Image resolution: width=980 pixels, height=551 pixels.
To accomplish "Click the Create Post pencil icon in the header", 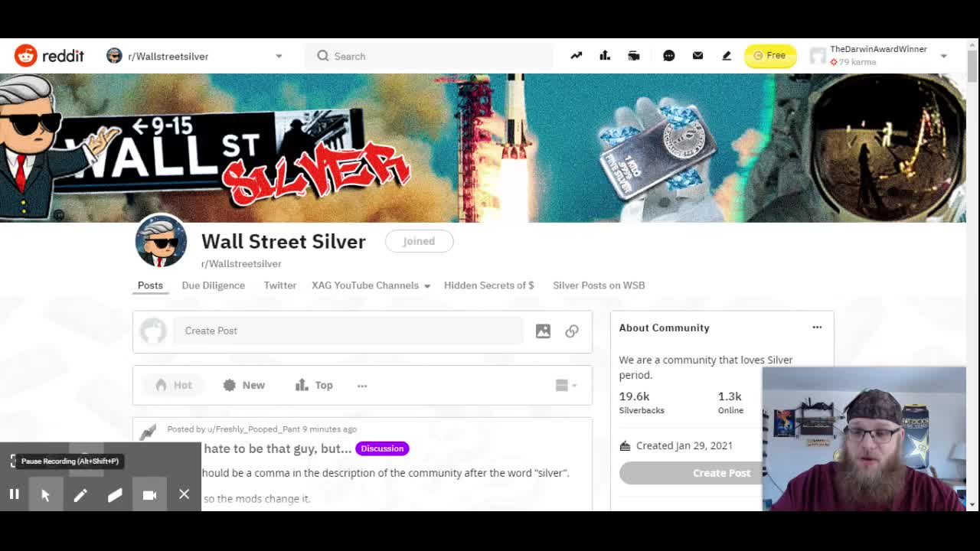I will point(727,55).
